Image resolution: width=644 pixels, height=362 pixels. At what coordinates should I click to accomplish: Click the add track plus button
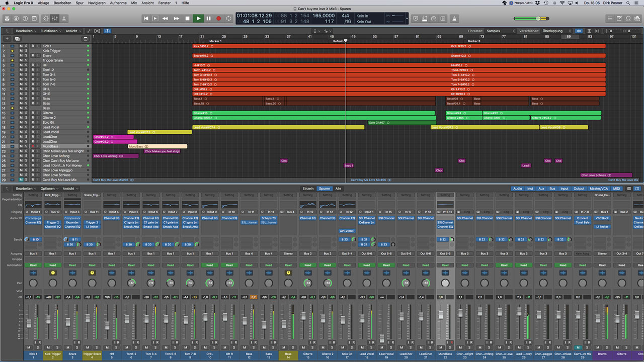(7, 39)
